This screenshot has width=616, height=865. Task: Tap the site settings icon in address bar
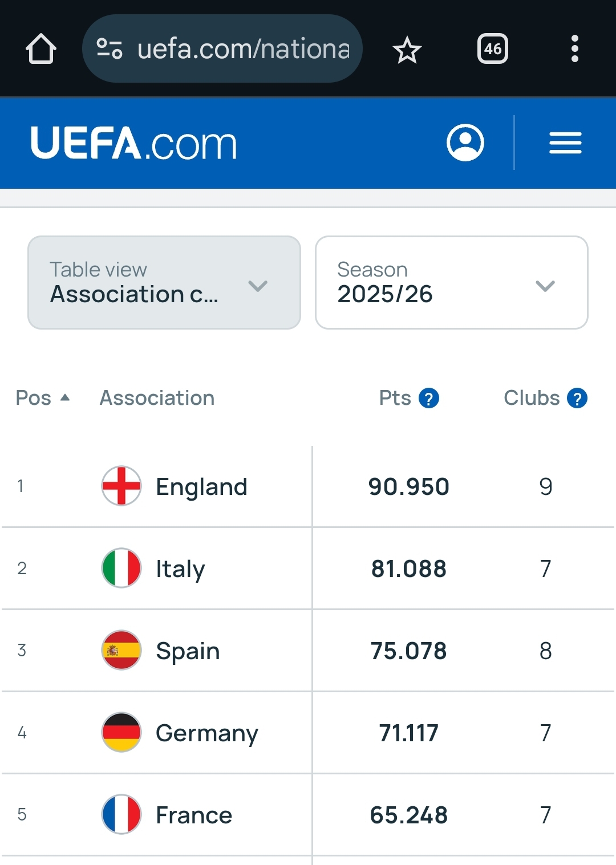[109, 49]
